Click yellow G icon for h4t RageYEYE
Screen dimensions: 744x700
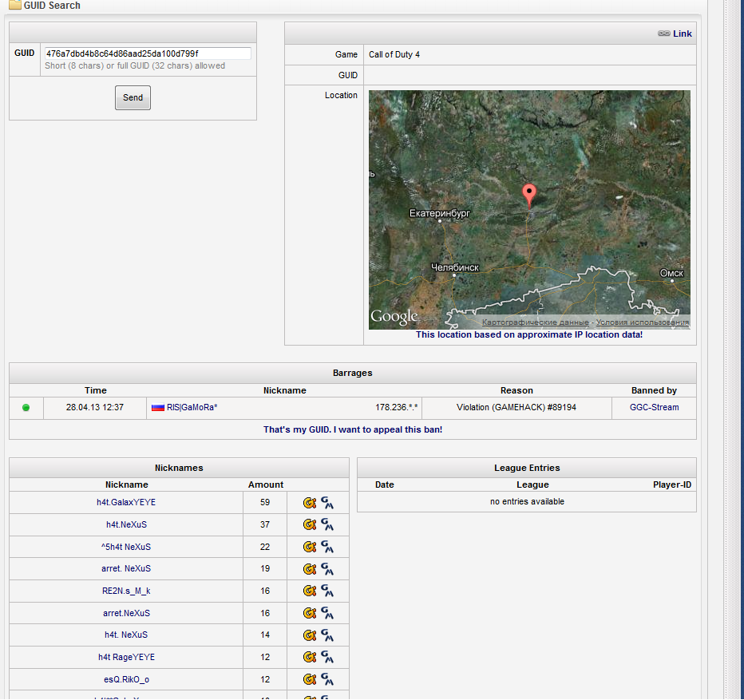pyautogui.click(x=310, y=657)
